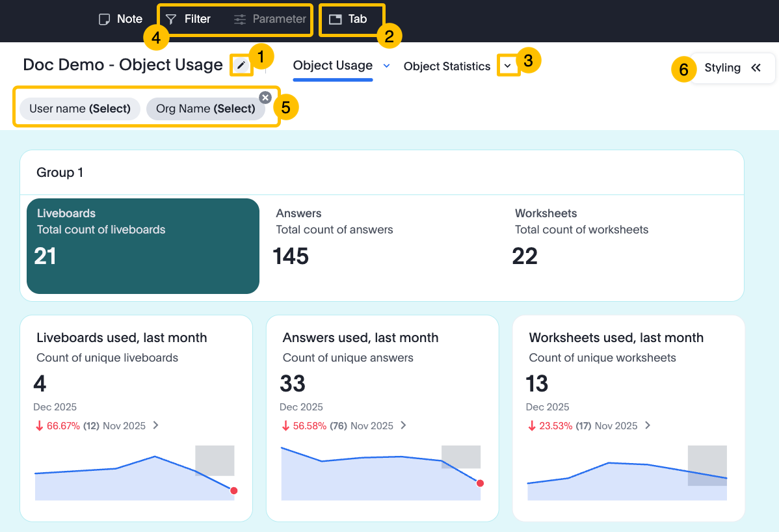This screenshot has height=532, width=779.
Task: Remove the Org Name filter chip
Action: 265,98
